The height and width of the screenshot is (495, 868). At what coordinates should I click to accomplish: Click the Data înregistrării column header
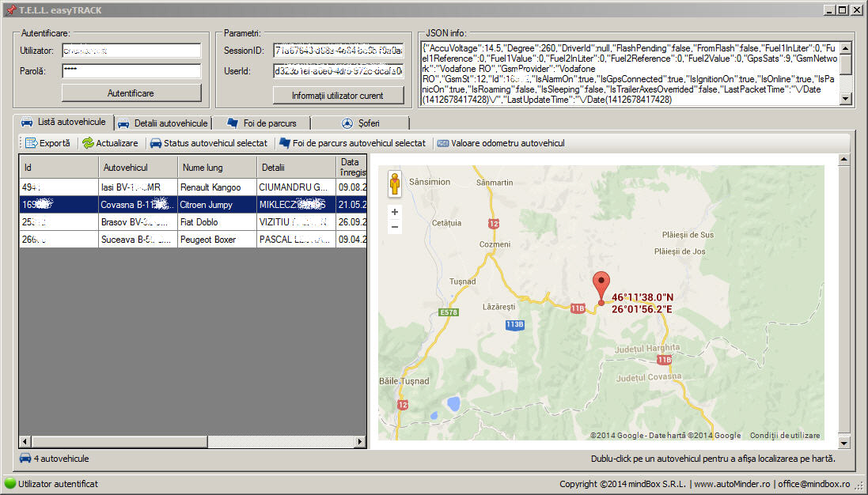(351, 167)
